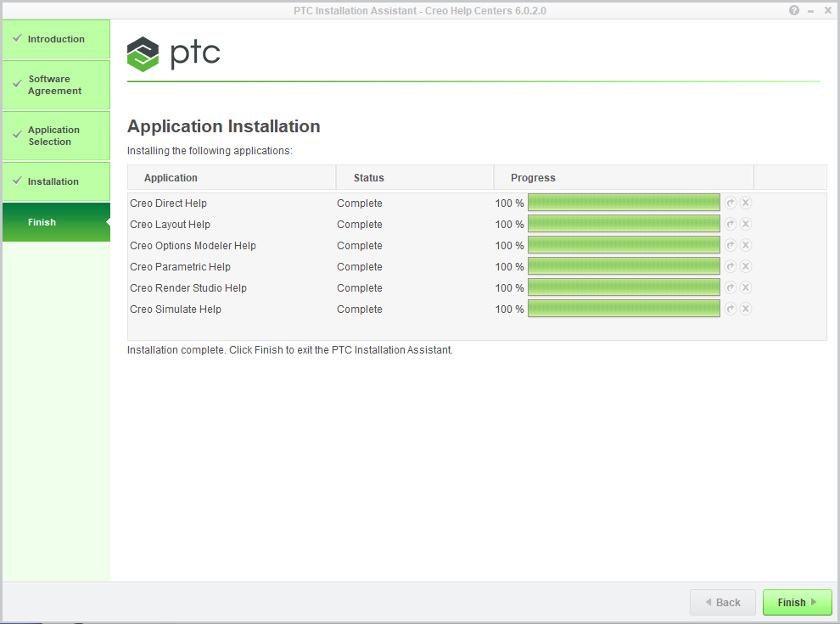Go to the Introduction step
Viewport: 840px width, 624px height.
tap(56, 39)
